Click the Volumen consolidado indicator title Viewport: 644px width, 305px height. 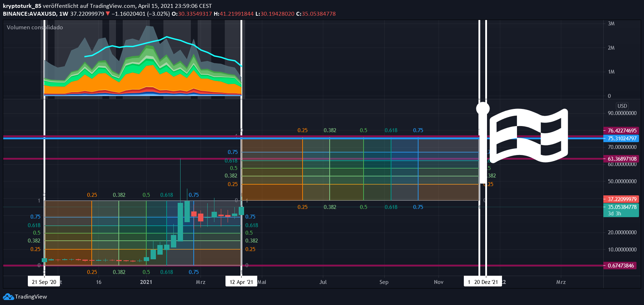click(x=35, y=27)
